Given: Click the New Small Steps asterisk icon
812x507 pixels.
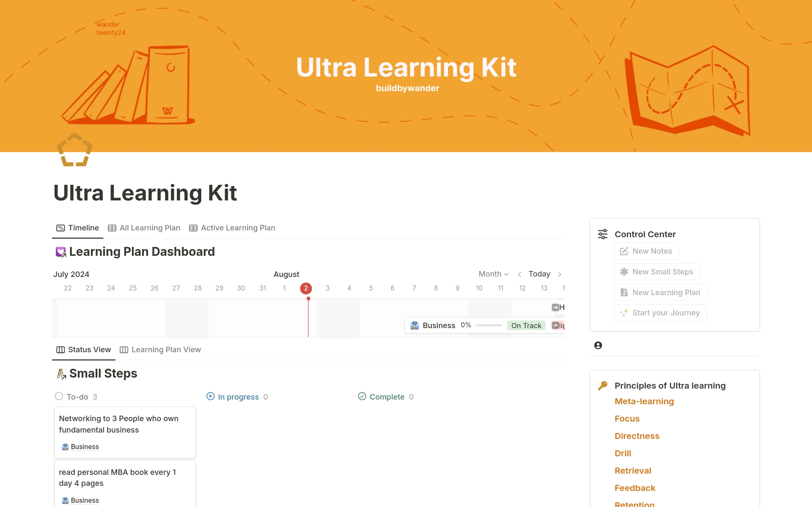Looking at the screenshot, I should tap(624, 271).
